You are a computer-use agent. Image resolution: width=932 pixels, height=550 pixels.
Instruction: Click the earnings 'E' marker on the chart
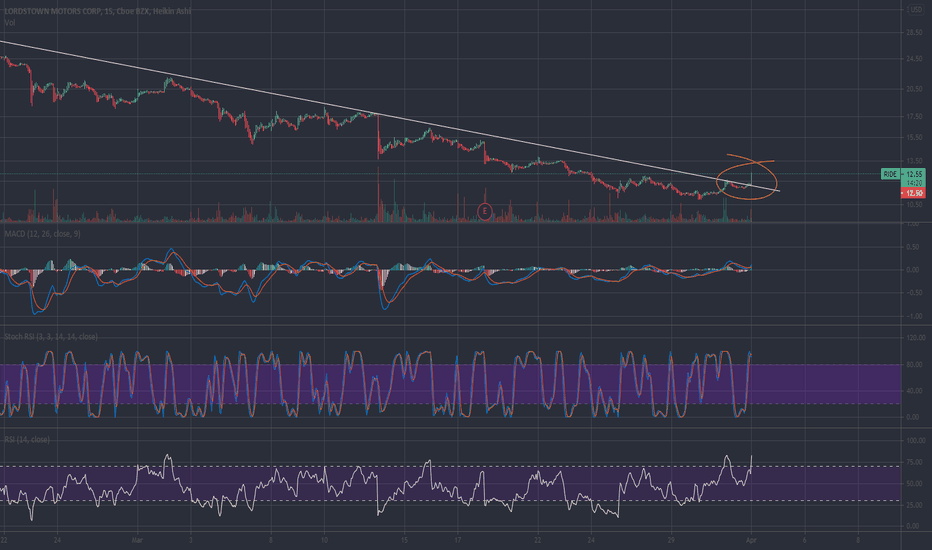point(485,210)
